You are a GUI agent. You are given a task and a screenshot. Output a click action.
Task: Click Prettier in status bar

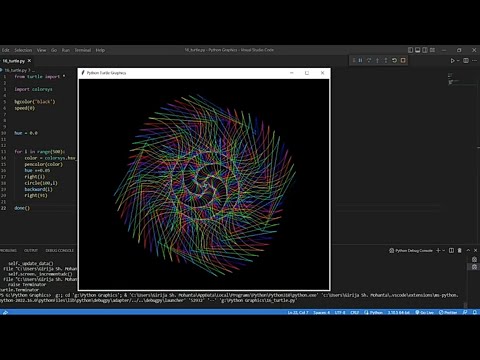[x=448, y=312]
